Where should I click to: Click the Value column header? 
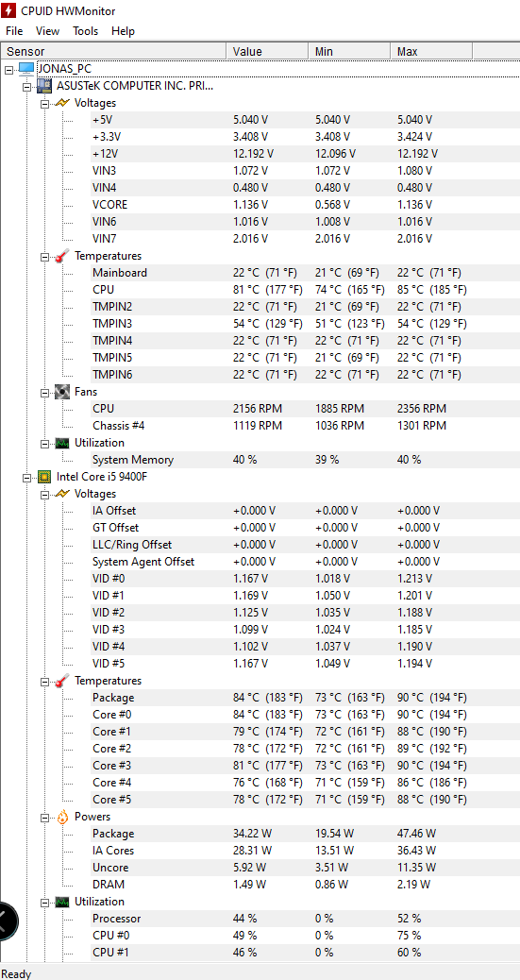tap(267, 51)
